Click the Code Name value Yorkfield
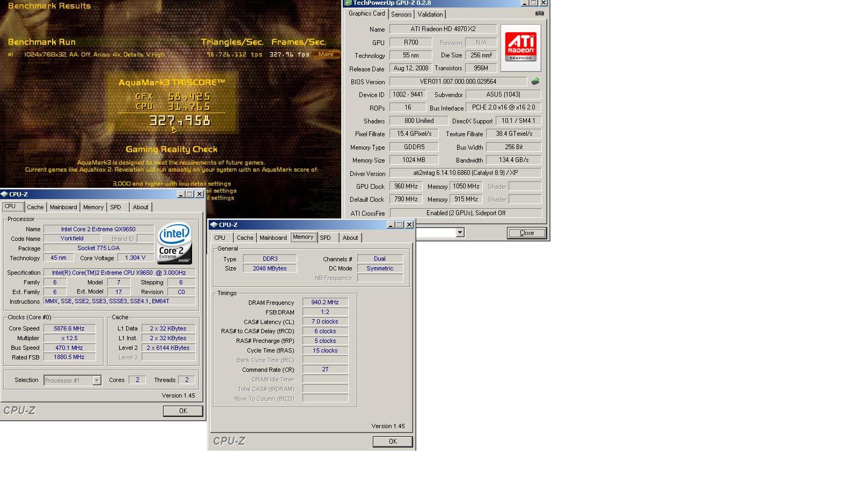 [x=72, y=238]
